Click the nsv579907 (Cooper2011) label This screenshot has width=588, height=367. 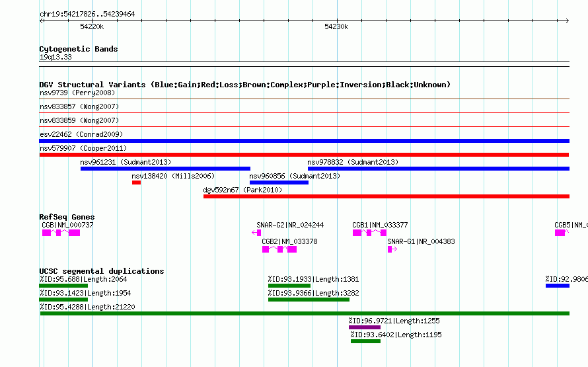(x=83, y=148)
